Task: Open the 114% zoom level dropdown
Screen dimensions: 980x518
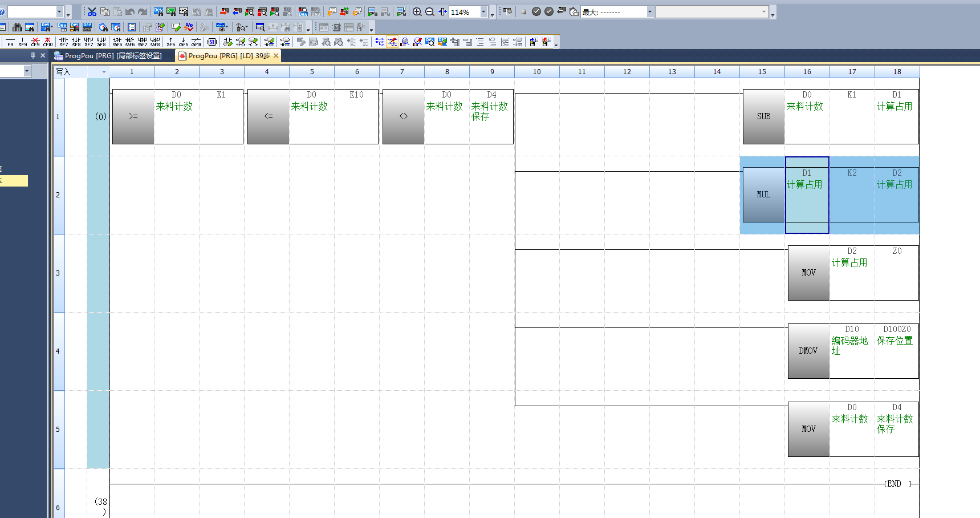Action: [484, 12]
